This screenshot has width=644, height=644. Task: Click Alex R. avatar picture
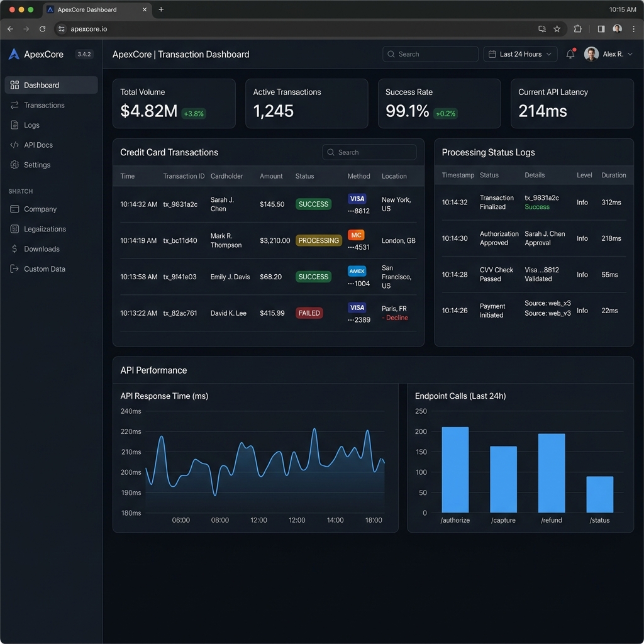(x=591, y=54)
